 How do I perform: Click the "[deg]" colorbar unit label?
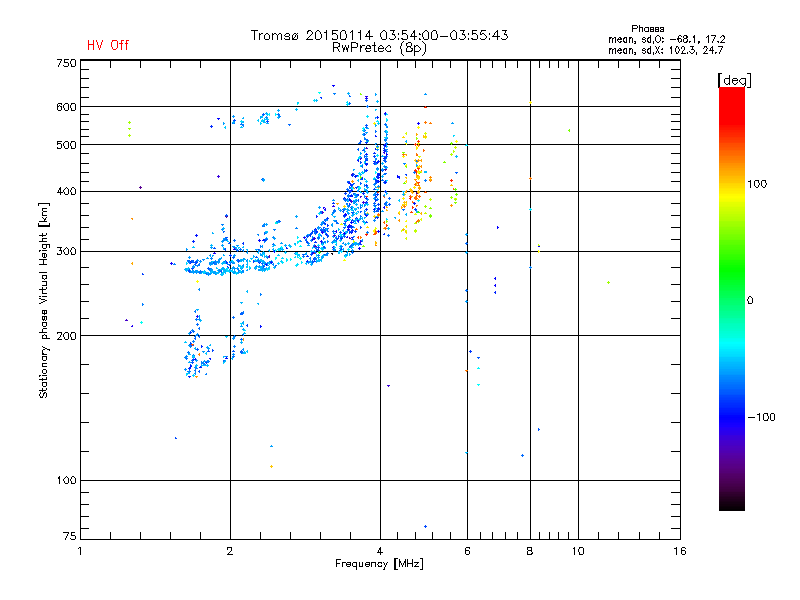[734, 80]
